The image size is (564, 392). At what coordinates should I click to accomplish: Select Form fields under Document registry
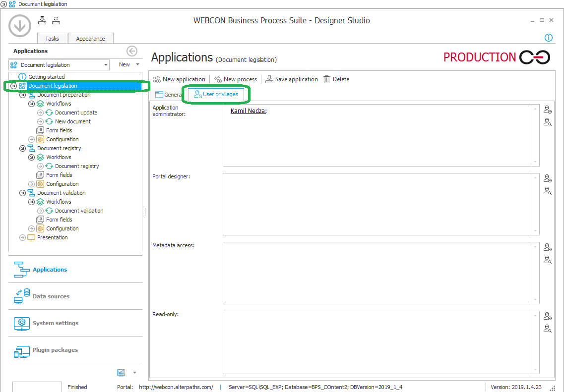pos(59,175)
